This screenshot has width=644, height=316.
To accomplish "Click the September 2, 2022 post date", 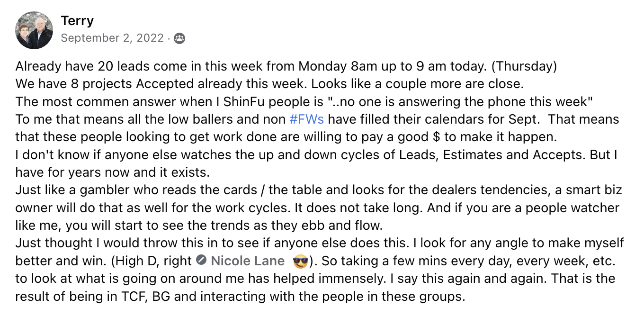I will [112, 38].
